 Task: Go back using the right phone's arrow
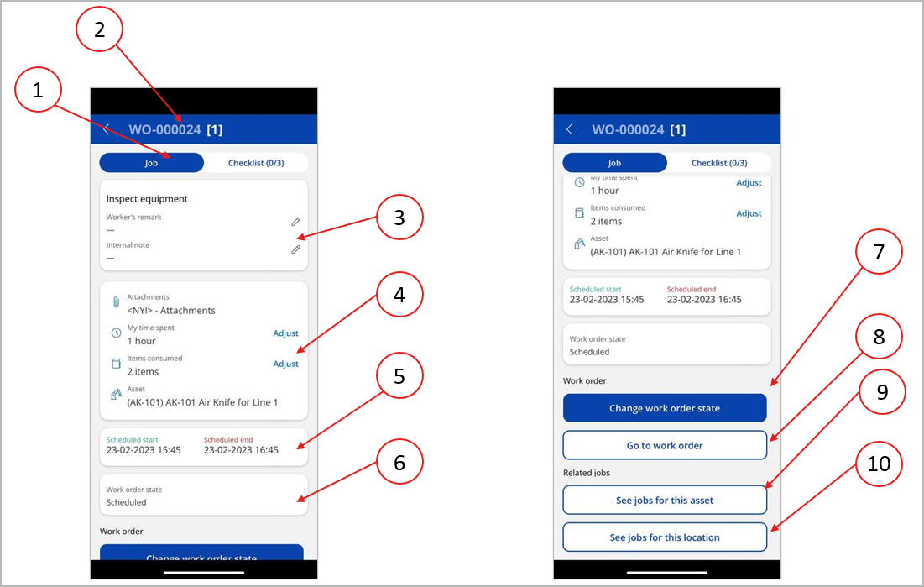pos(570,129)
